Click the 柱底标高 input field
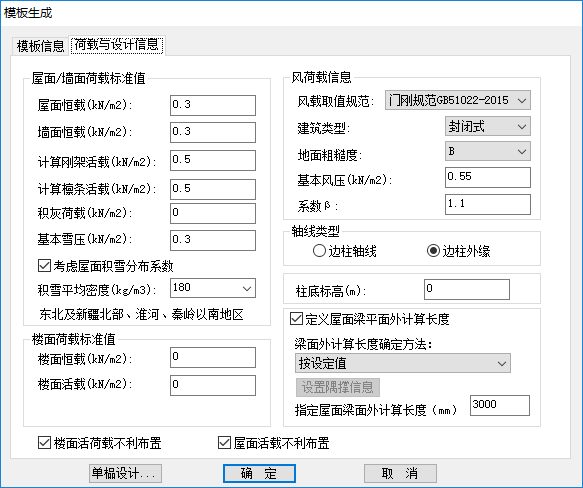 pyautogui.click(x=467, y=289)
